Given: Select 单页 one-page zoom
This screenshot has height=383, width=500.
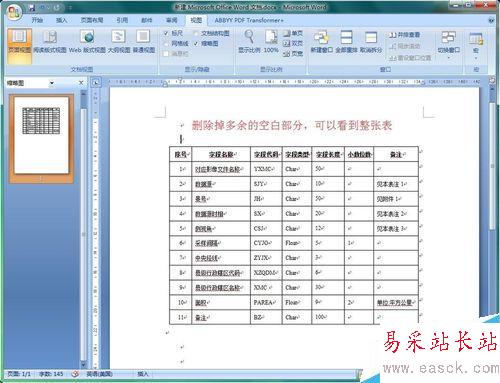Looking at the screenshot, I should (x=293, y=33).
